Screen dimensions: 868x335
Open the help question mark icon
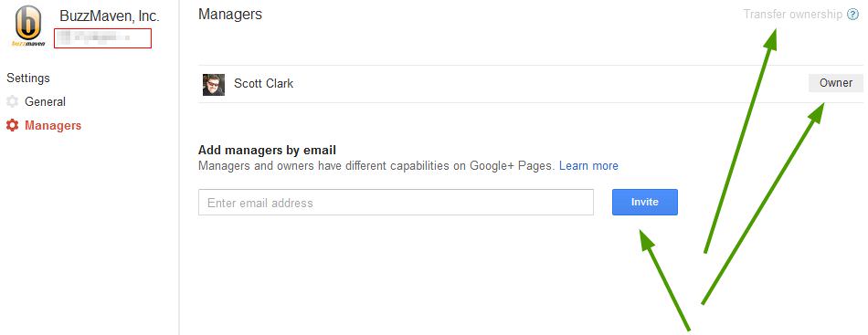coord(852,15)
